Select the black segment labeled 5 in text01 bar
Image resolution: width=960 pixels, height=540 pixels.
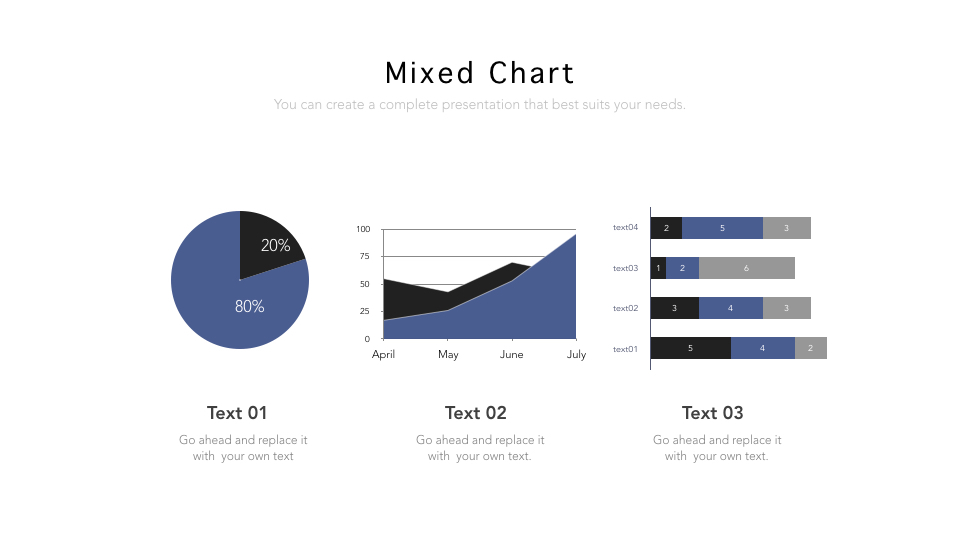690,348
